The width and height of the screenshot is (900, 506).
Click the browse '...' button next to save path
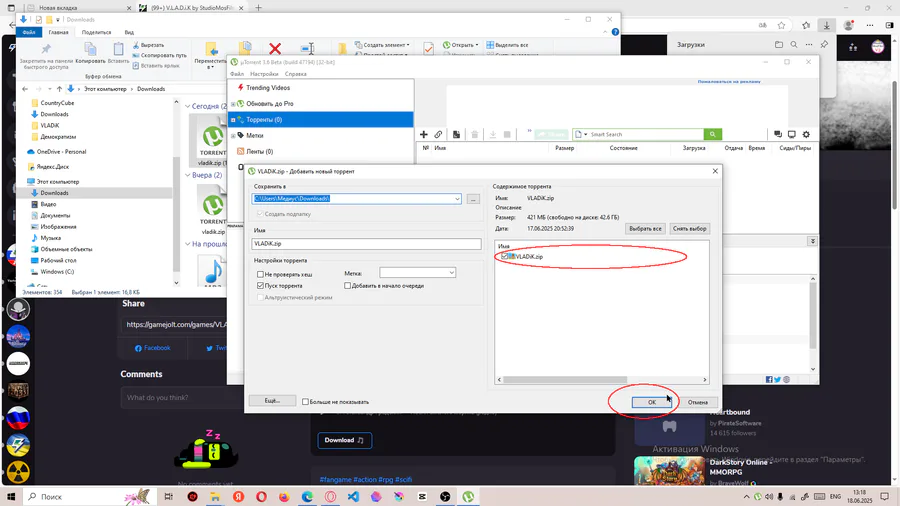click(473, 199)
